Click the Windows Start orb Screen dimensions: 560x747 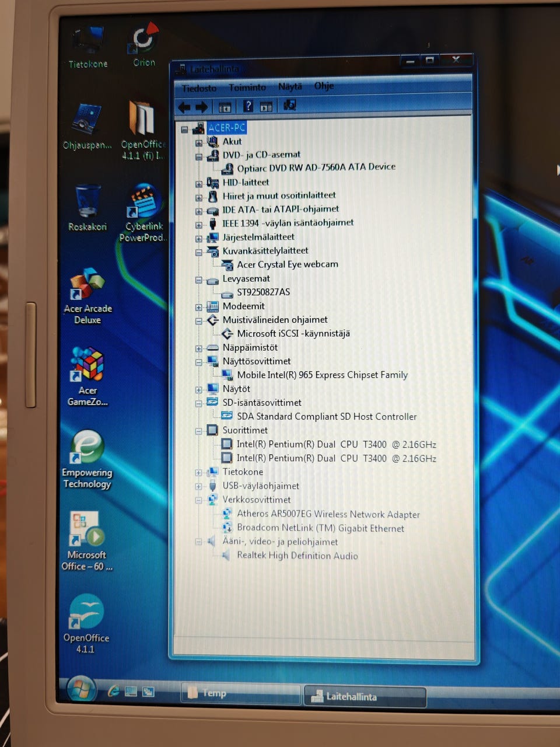point(82,689)
